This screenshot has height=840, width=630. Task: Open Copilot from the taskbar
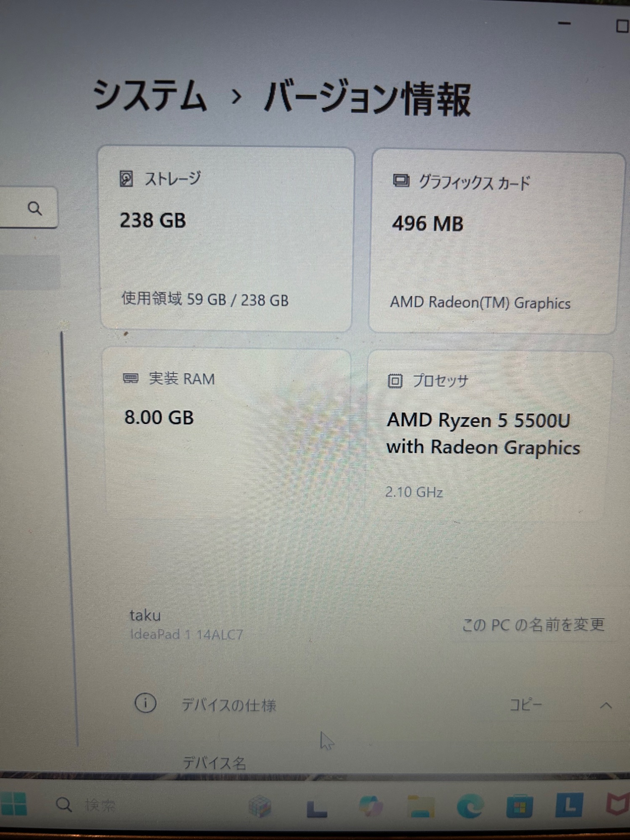click(370, 806)
